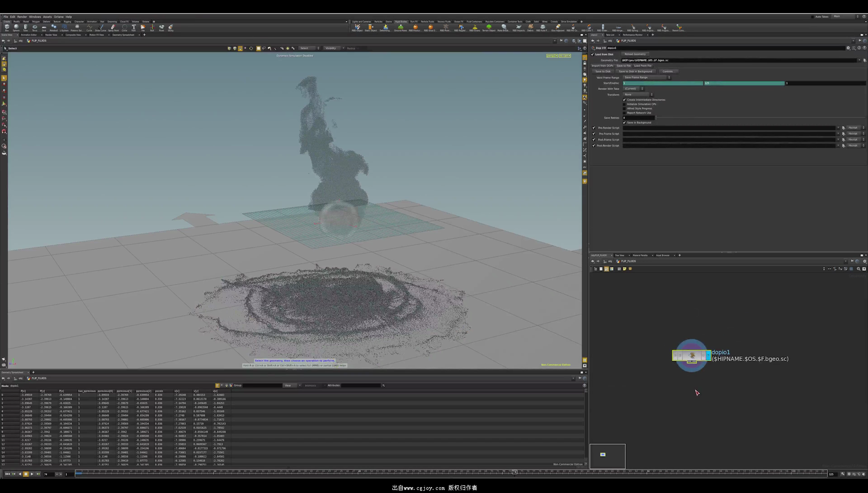
Task: Click the Metaball shelf tool
Action: 54,28
